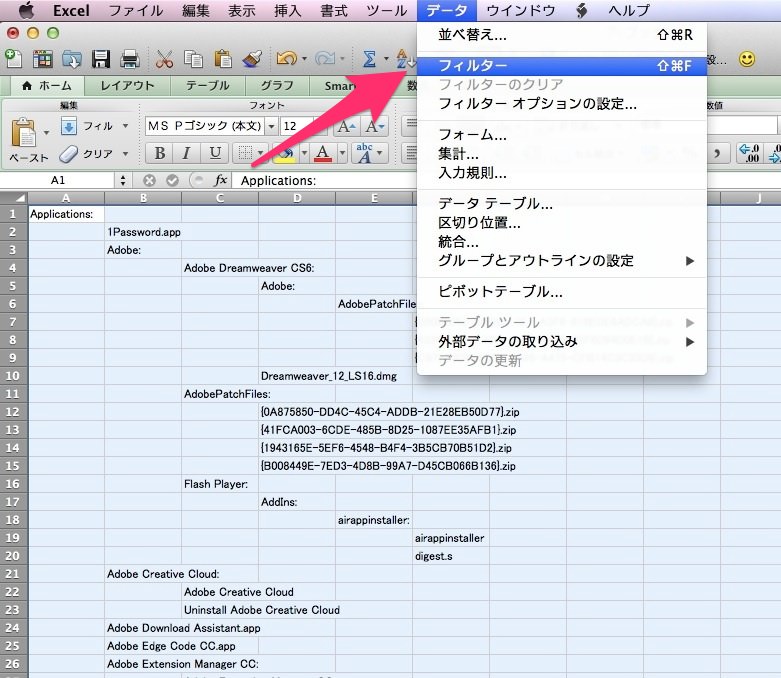Choose フォーム... menu item

click(561, 135)
